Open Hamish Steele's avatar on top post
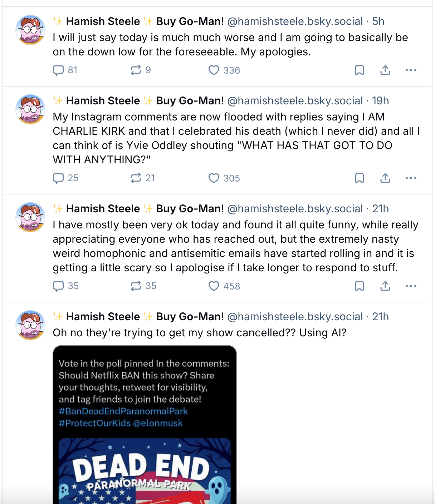Image resolution: width=435 pixels, height=504 pixels. (30, 30)
